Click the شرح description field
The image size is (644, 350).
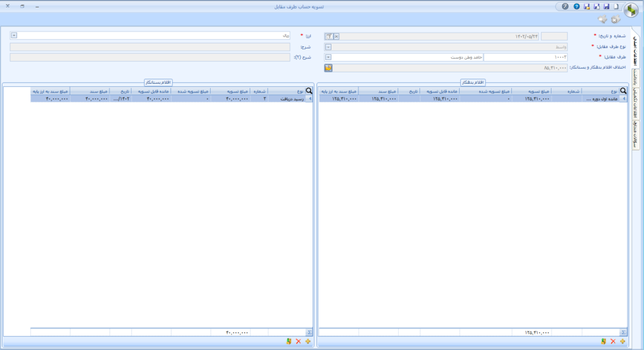150,47
